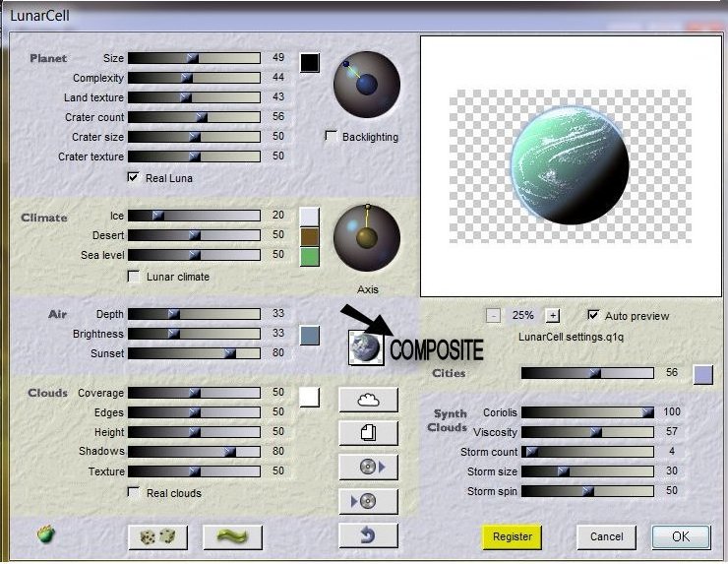Click the Desert slider

[x=194, y=235]
